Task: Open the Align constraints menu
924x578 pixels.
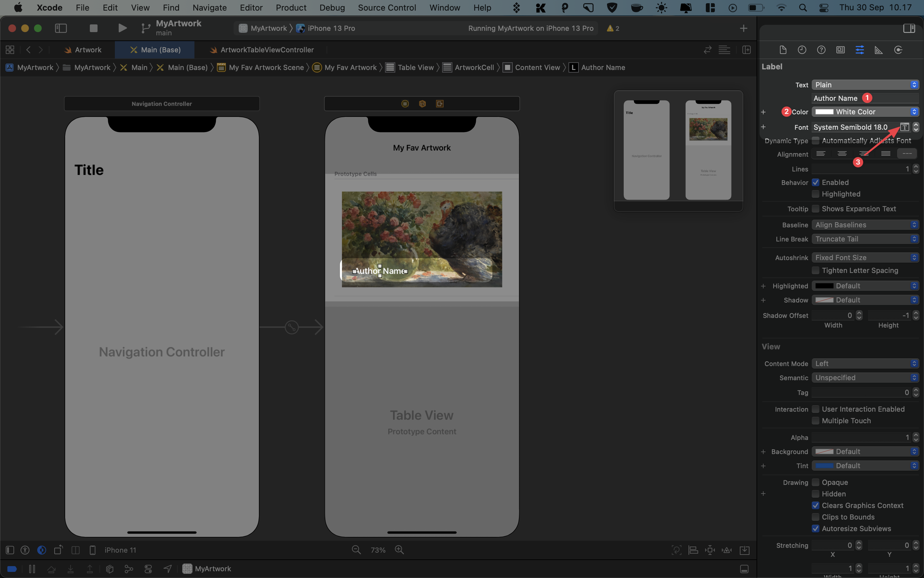Action: 693,550
